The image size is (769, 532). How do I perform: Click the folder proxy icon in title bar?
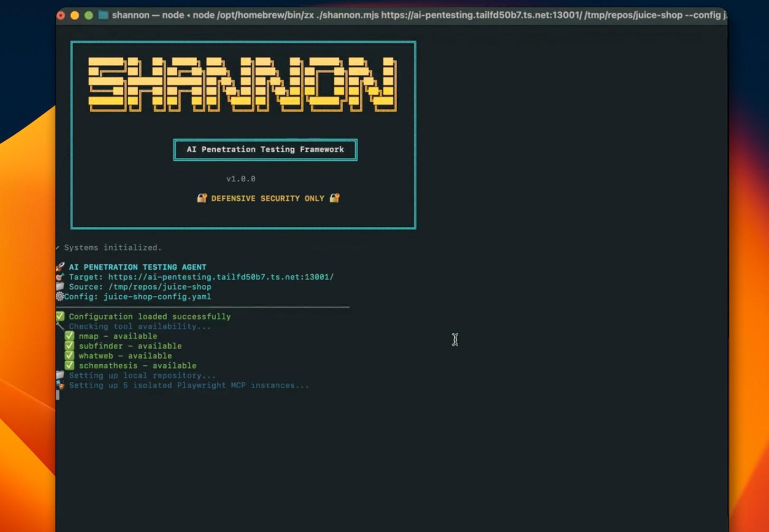coord(103,15)
